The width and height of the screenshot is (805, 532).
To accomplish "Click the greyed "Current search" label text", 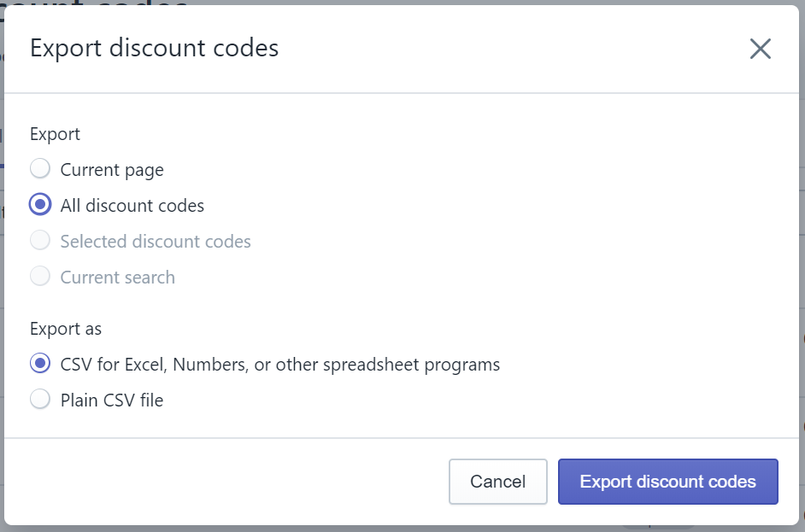I will pos(118,278).
